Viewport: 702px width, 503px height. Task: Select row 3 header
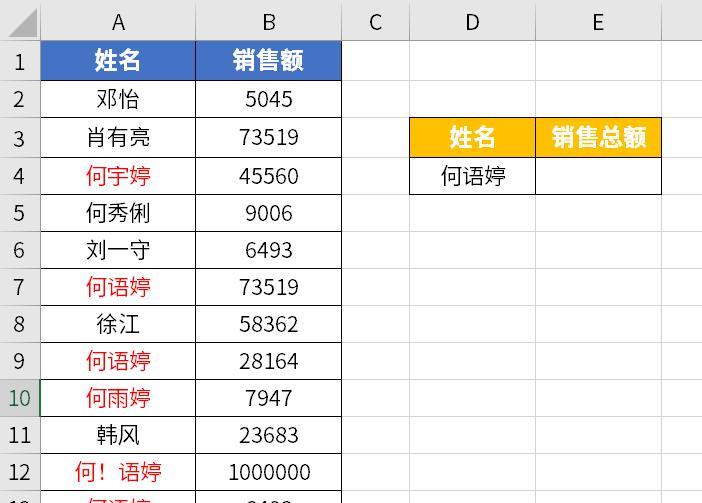click(20, 137)
